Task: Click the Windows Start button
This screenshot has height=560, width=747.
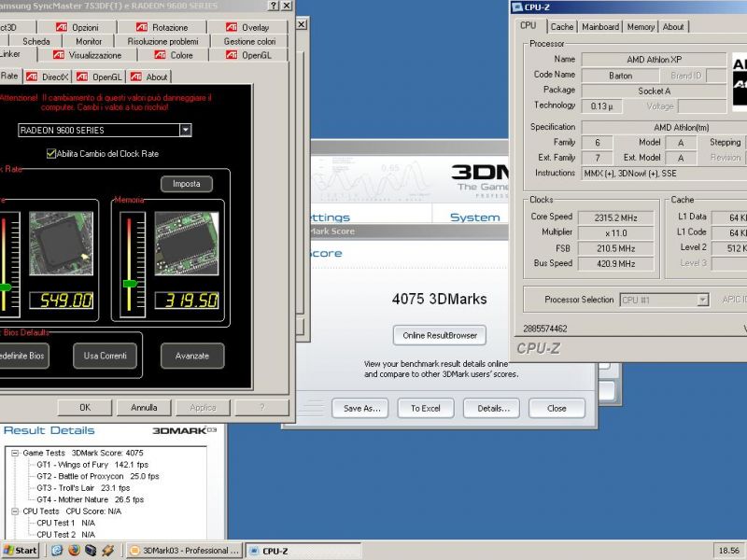Action: pyautogui.click(x=20, y=551)
